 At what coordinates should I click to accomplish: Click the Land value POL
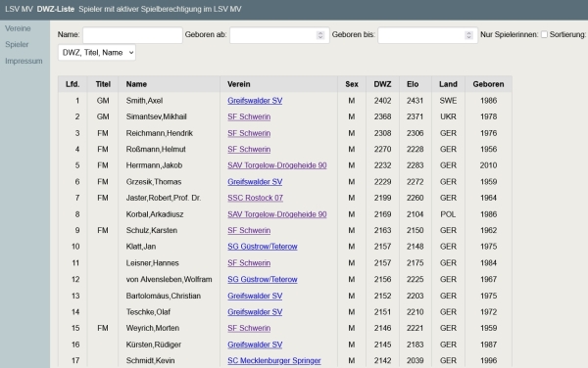[448, 214]
